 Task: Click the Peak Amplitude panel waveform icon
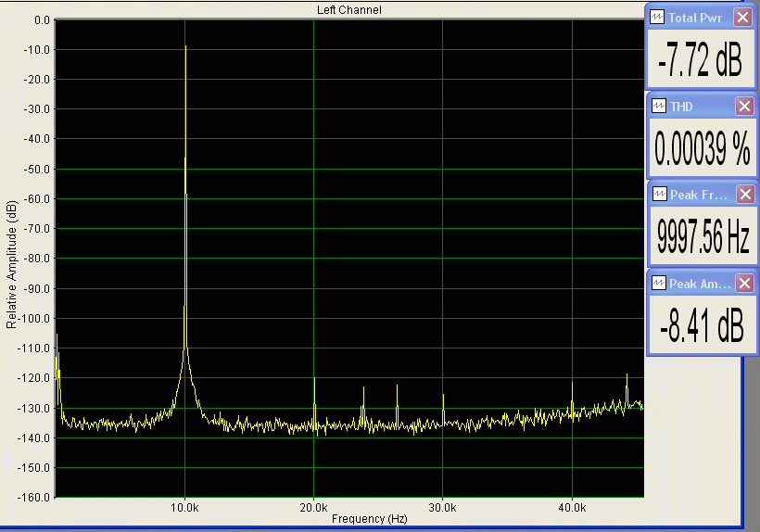659,283
